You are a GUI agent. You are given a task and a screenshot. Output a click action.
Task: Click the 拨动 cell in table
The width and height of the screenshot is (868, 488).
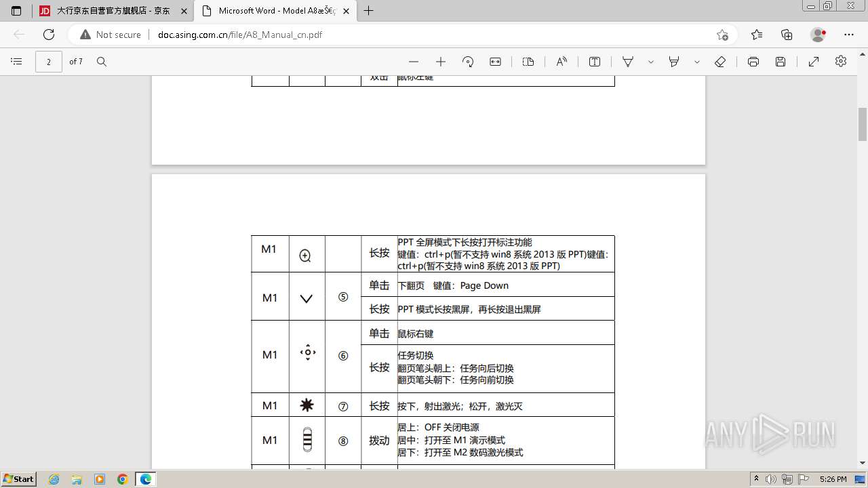tap(379, 441)
